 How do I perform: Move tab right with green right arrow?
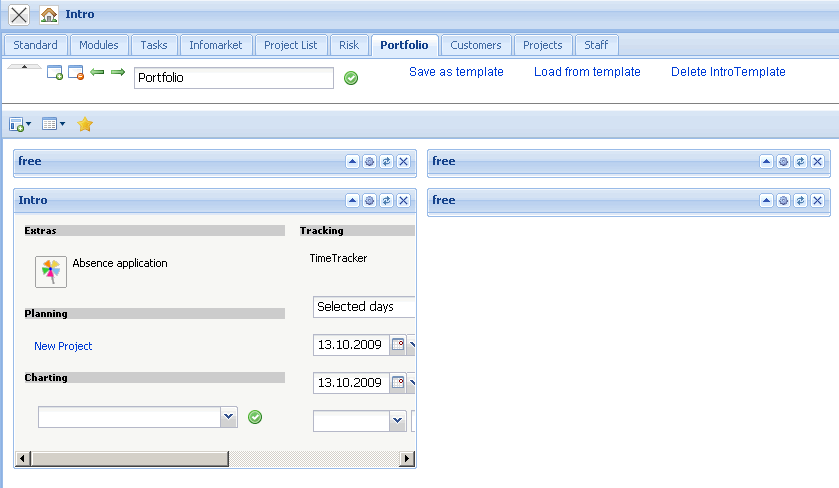click(x=118, y=72)
